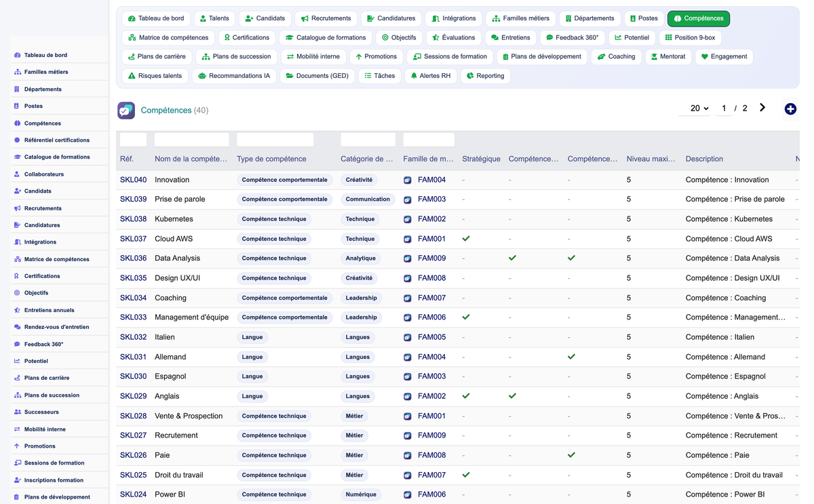Toggle Stratégique check for Cloud AWS
This screenshot has width=814, height=504.
466,239
